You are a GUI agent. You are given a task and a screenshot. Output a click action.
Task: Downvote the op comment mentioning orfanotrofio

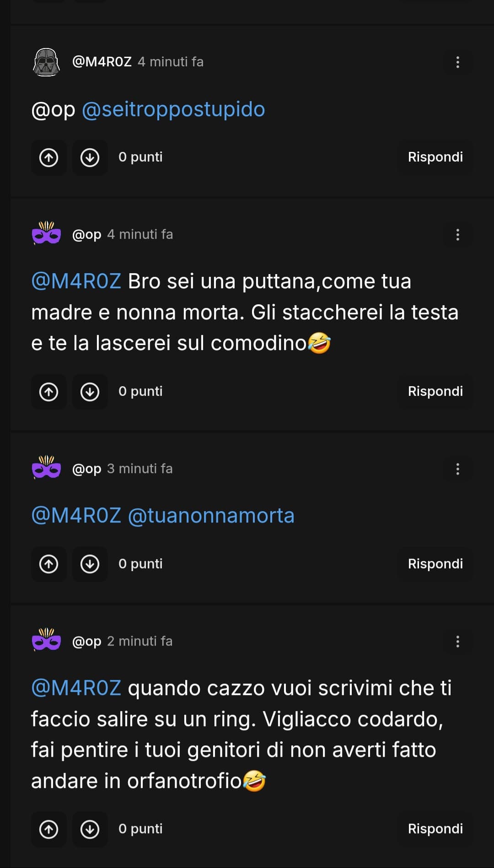coord(90,829)
